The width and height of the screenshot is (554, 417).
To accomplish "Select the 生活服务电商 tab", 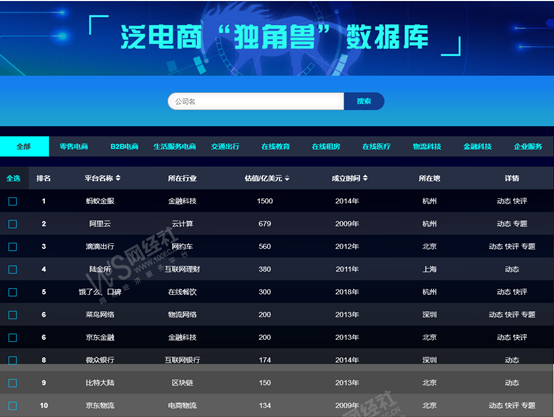I will pos(175,146).
